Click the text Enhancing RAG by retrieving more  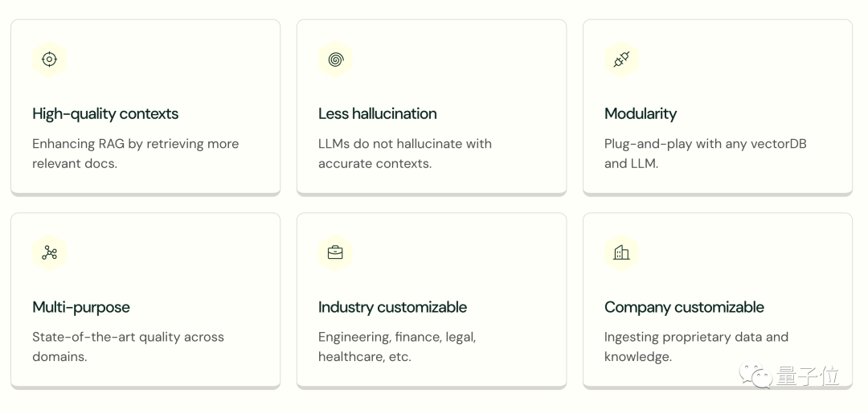136,144
